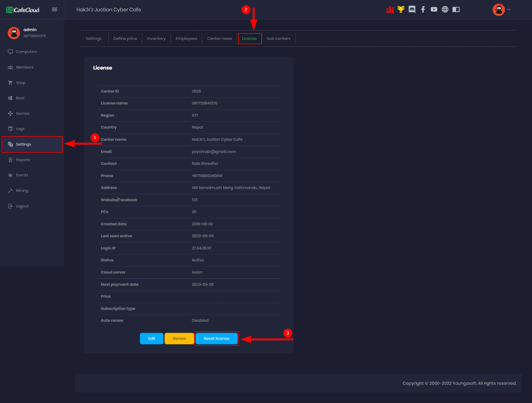This screenshot has height=403, width=532.
Task: Open the Sub centers tab
Action: 278,39
